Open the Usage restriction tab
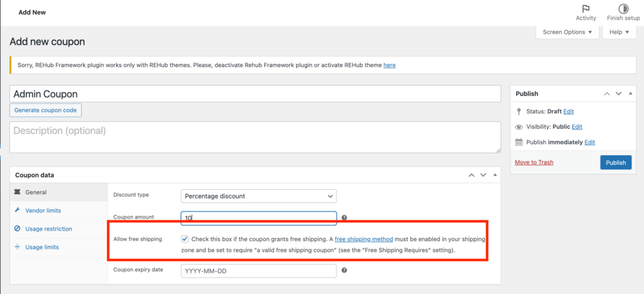 click(x=58, y=229)
